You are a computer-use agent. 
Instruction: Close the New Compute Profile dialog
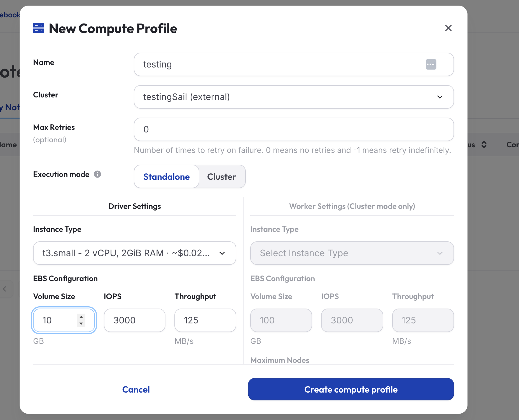coord(448,28)
